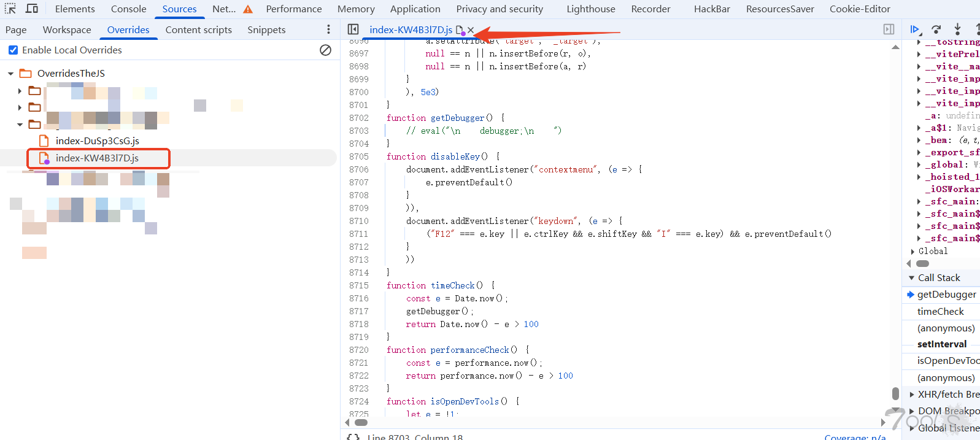Switch to the Workspace navigator tab

coord(67,29)
